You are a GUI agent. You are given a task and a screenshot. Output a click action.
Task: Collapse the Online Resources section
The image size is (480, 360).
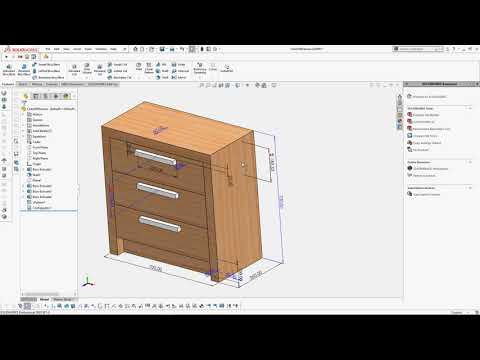[x=470, y=162]
